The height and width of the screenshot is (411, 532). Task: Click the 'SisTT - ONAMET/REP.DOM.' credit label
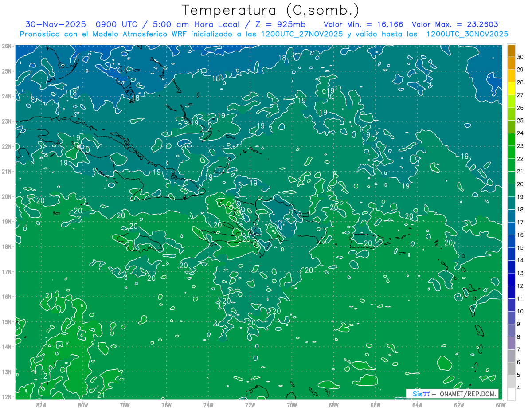click(453, 394)
